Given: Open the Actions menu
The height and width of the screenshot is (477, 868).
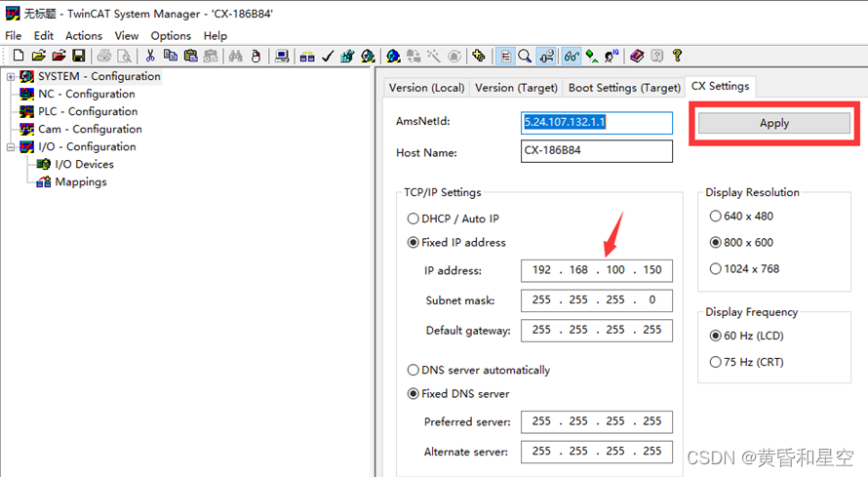Looking at the screenshot, I should (x=84, y=36).
